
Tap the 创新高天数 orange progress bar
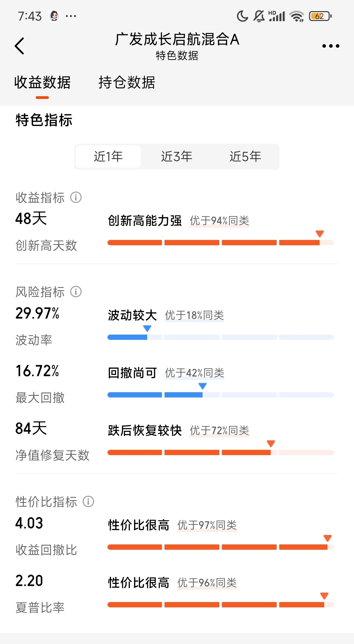tap(220, 243)
